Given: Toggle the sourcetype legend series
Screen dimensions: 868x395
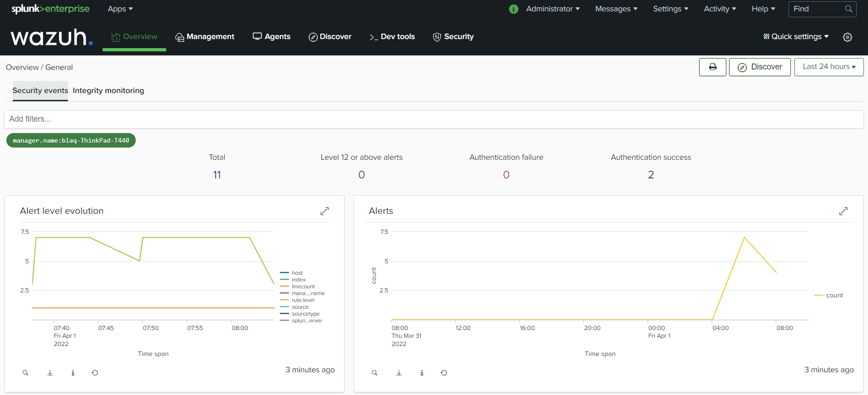Looking at the screenshot, I should [300, 314].
